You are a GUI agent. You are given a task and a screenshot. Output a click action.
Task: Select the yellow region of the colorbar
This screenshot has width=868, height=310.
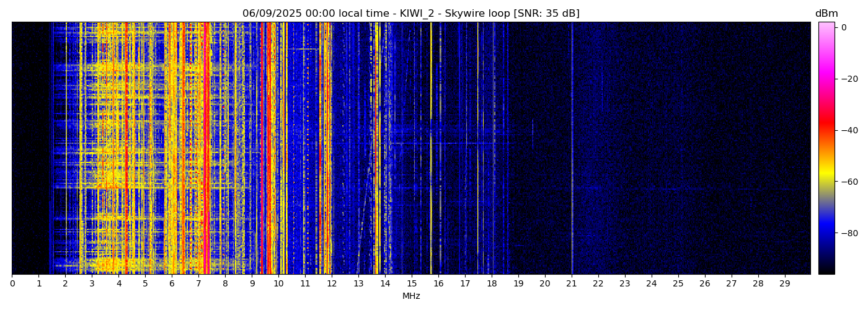(x=826, y=177)
